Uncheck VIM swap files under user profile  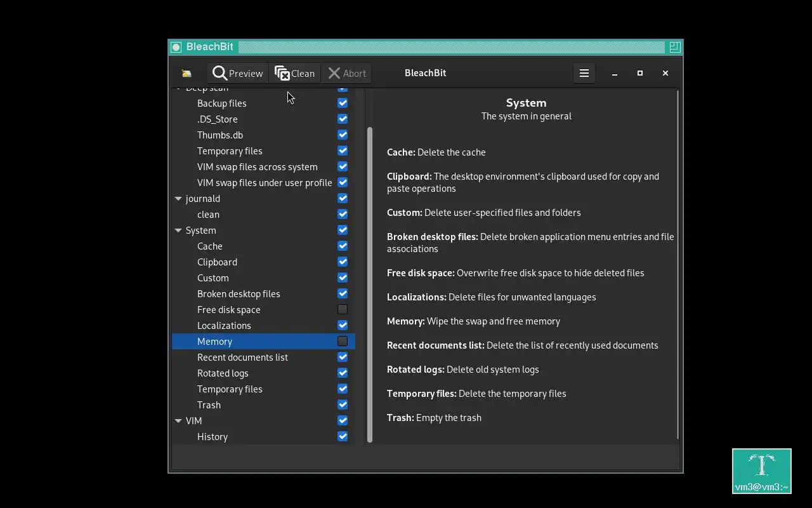pos(343,182)
